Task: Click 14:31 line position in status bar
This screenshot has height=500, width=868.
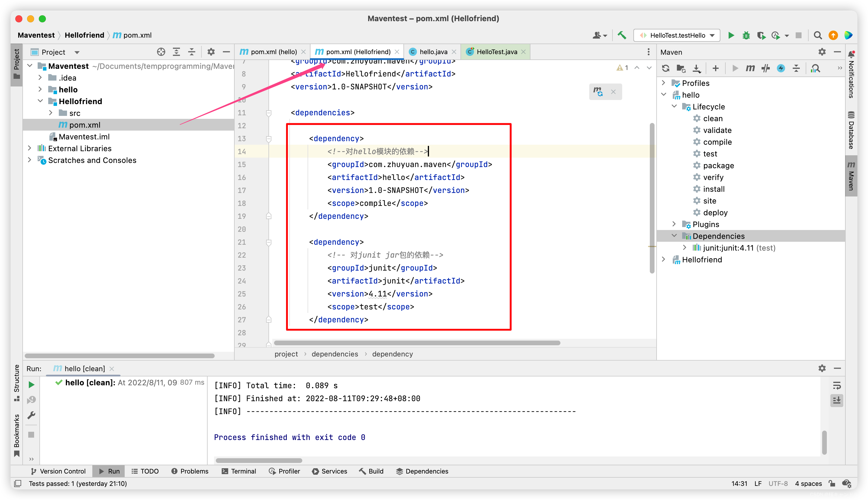Action: (739, 483)
